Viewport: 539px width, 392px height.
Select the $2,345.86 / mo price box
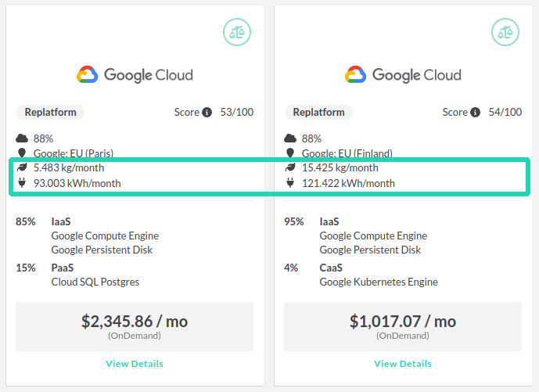[x=135, y=327]
